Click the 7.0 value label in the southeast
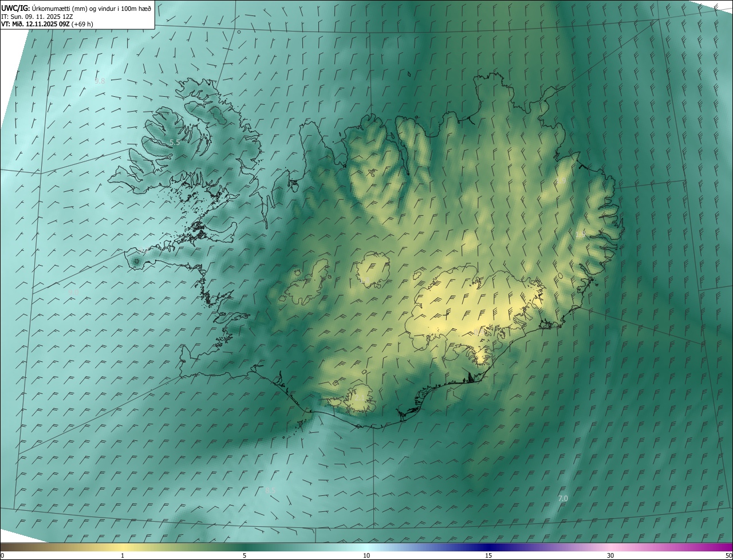This screenshot has height=560, width=733. [x=563, y=499]
